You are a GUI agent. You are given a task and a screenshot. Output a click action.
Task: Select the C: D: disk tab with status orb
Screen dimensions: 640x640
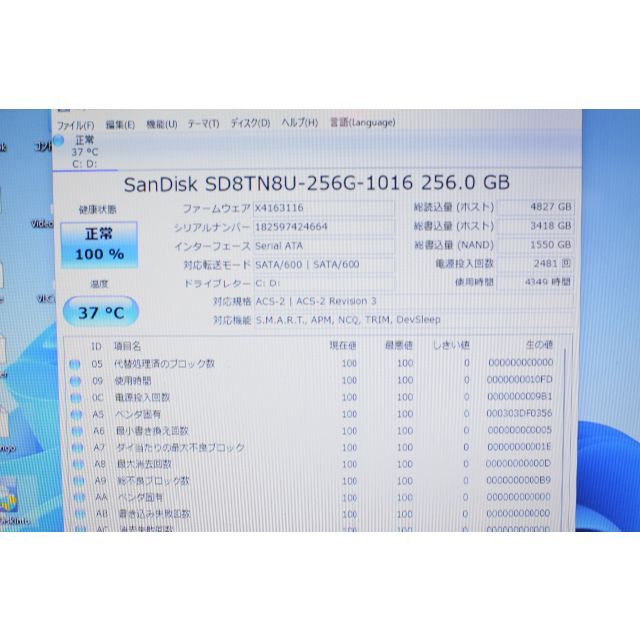tap(85, 152)
